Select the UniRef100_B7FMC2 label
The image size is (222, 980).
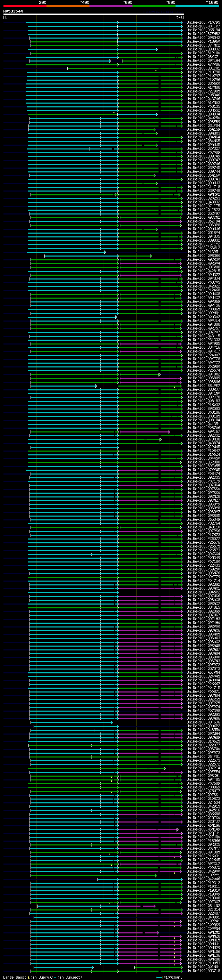203,45
